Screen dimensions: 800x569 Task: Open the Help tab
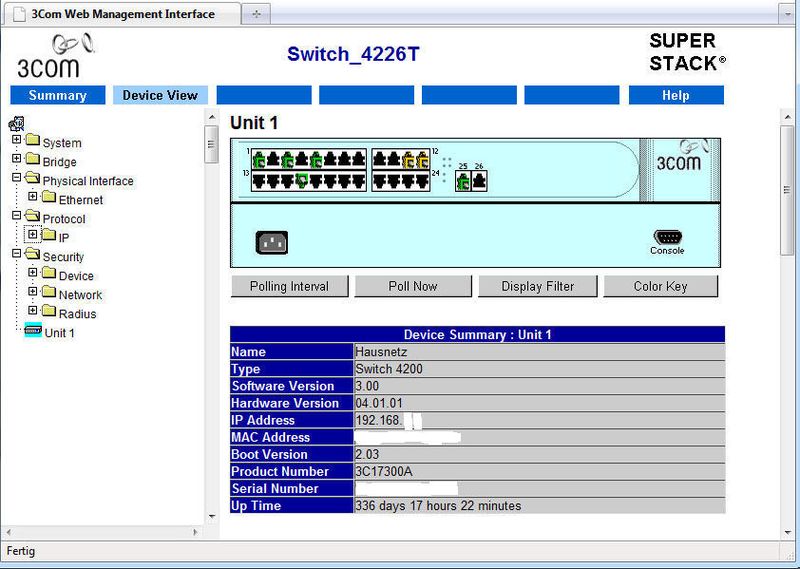click(676, 95)
